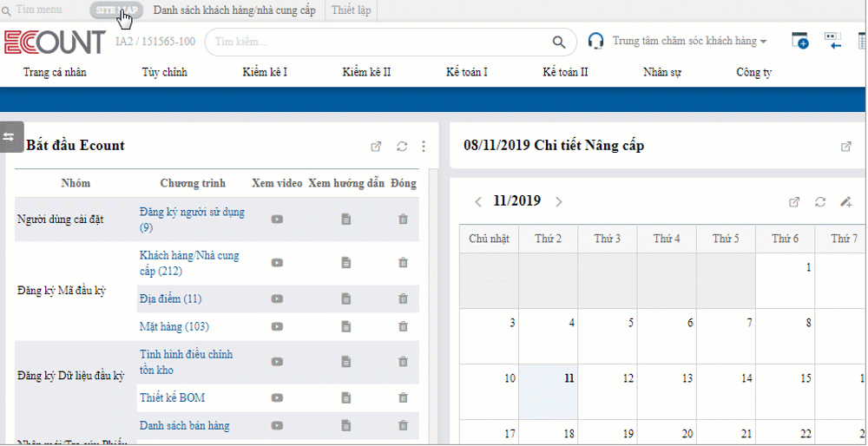Toggle the side panel swap arrows button
This screenshot has height=446, width=868.
click(x=10, y=137)
